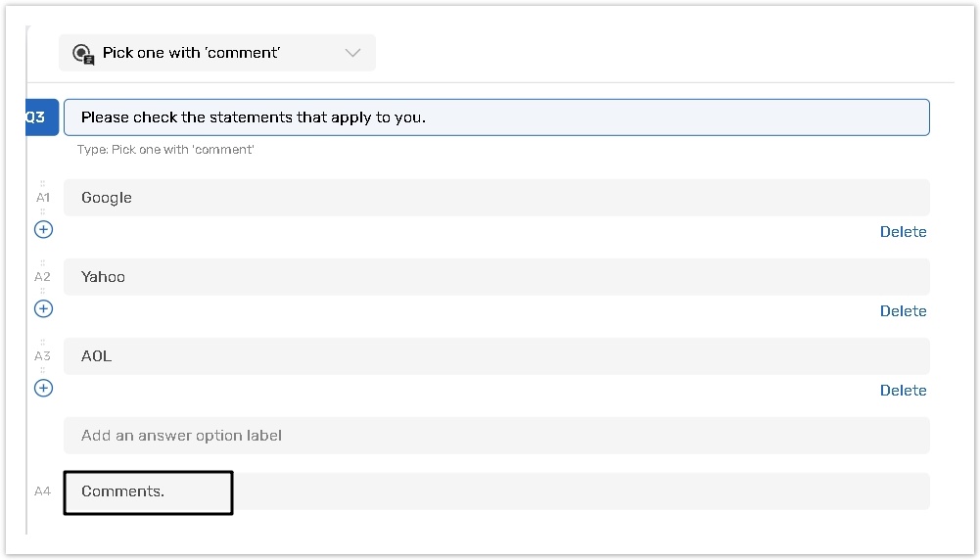Add an answer with plus icon below A2
Viewport: 980px width, 560px height.
[43, 308]
